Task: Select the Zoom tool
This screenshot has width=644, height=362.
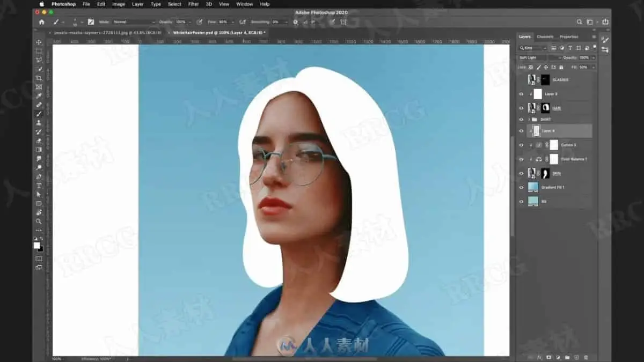Action: click(39, 221)
